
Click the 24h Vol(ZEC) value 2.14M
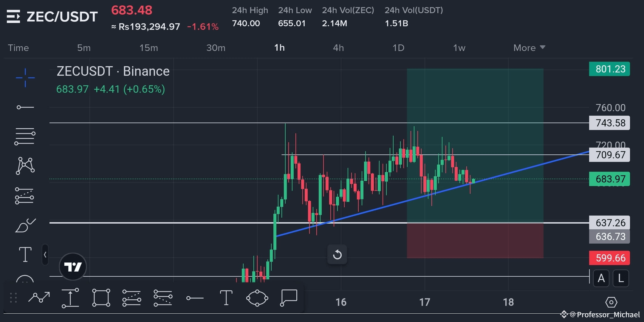(335, 23)
